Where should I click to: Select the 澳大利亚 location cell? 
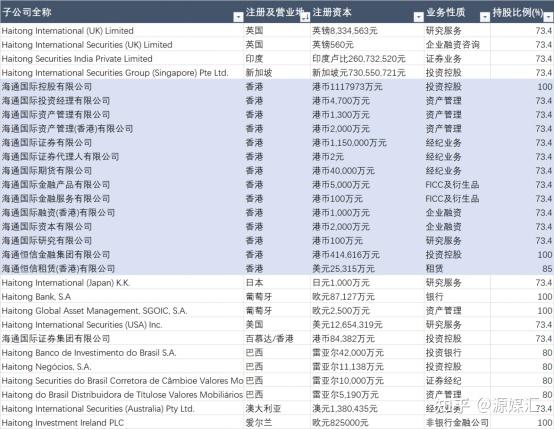coord(277,409)
